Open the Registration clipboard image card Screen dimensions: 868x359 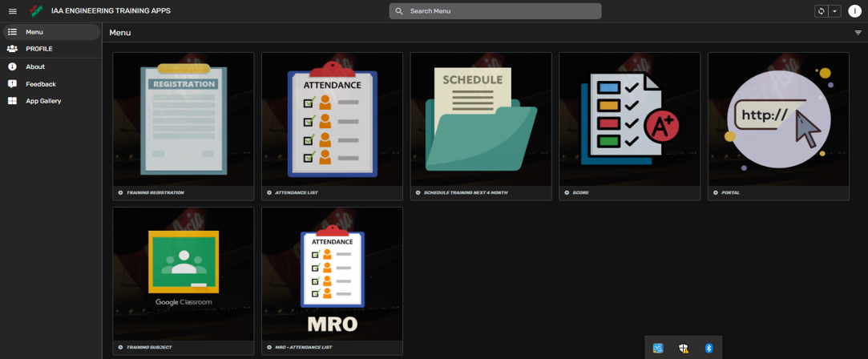tap(184, 119)
